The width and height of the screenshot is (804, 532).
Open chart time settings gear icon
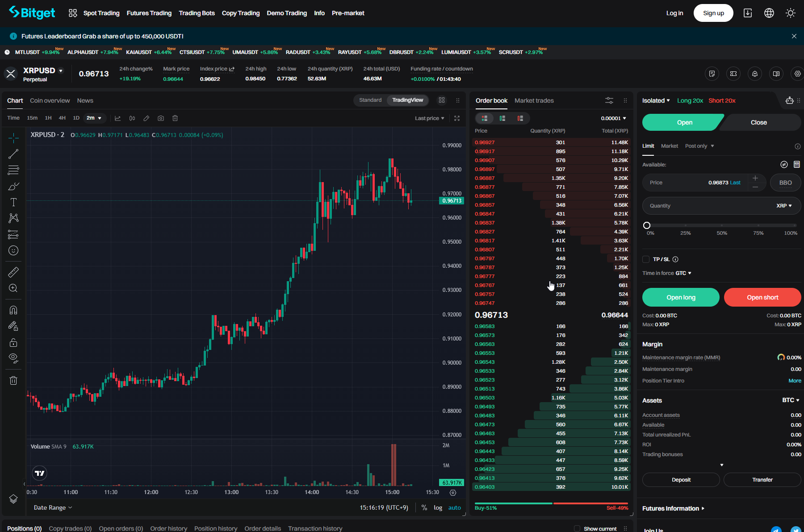pos(453,493)
